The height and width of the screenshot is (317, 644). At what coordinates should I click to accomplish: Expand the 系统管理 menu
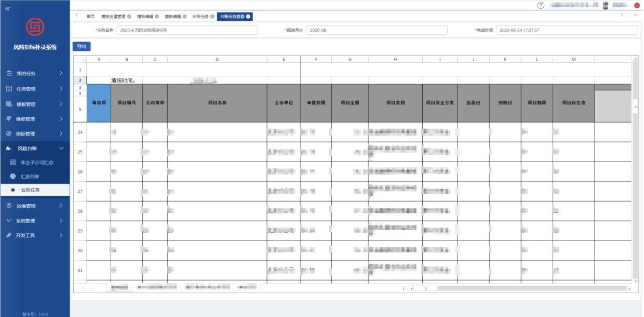pos(61,220)
